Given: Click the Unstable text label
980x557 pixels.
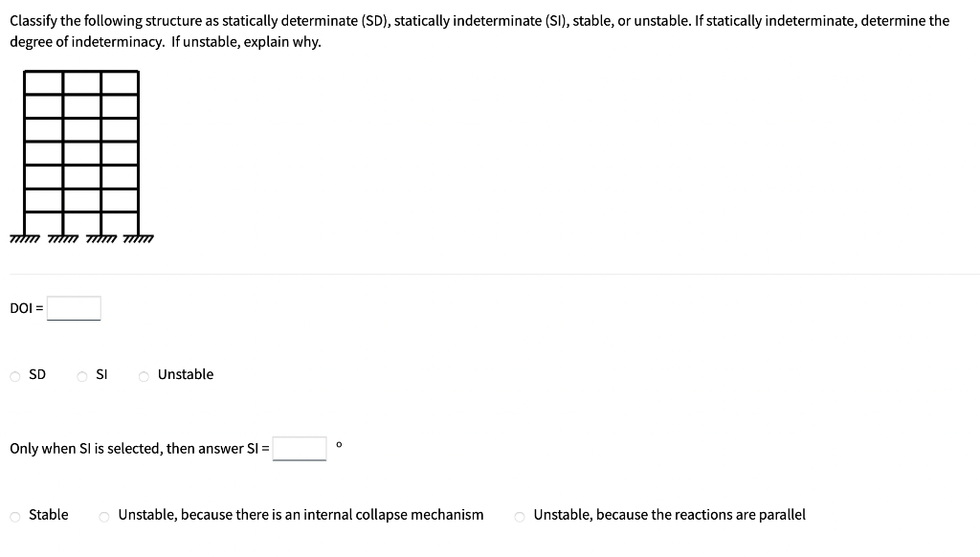Looking at the screenshot, I should [x=185, y=374].
